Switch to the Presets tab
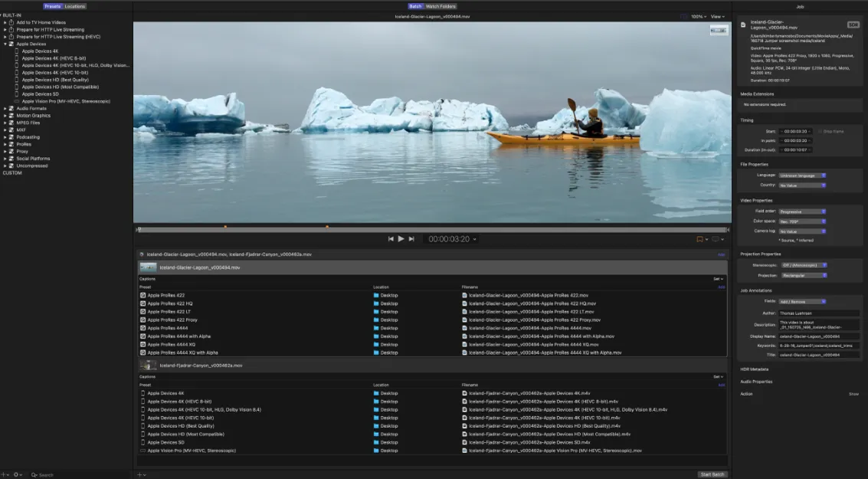 [53, 6]
